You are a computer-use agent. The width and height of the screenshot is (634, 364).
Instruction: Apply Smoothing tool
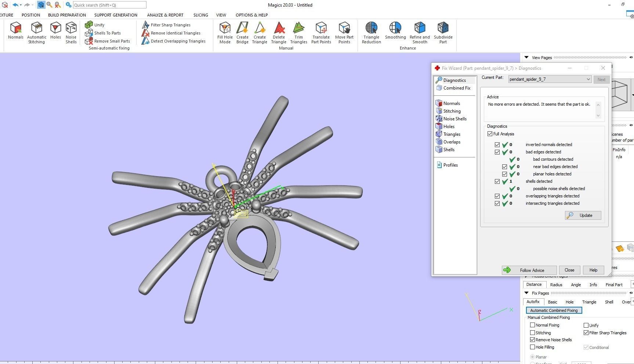(x=395, y=30)
